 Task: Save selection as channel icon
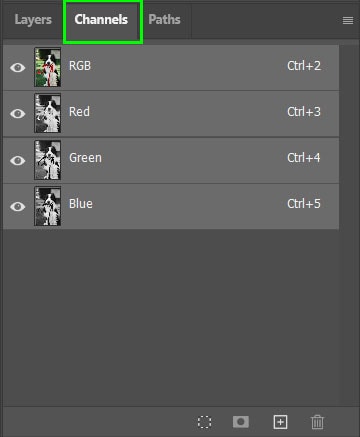241,422
